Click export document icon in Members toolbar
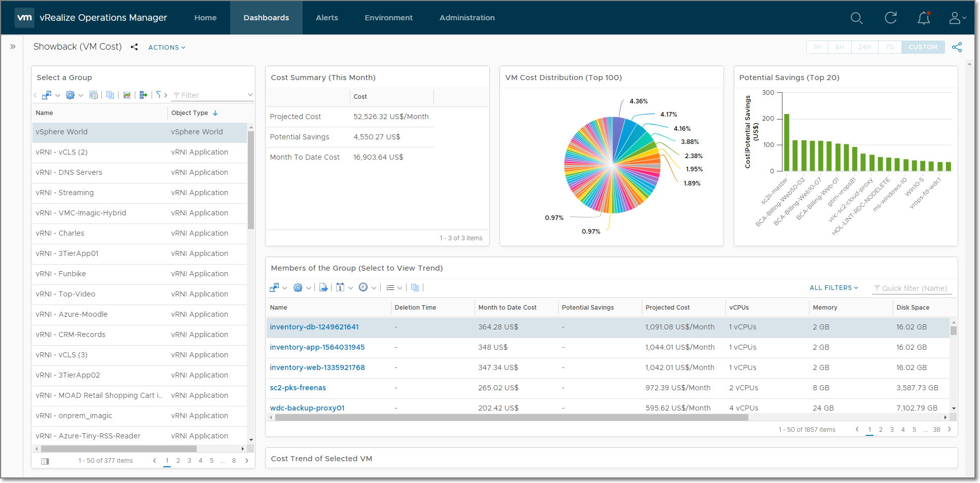Image resolution: width=980 pixels, height=483 pixels. 323,287
